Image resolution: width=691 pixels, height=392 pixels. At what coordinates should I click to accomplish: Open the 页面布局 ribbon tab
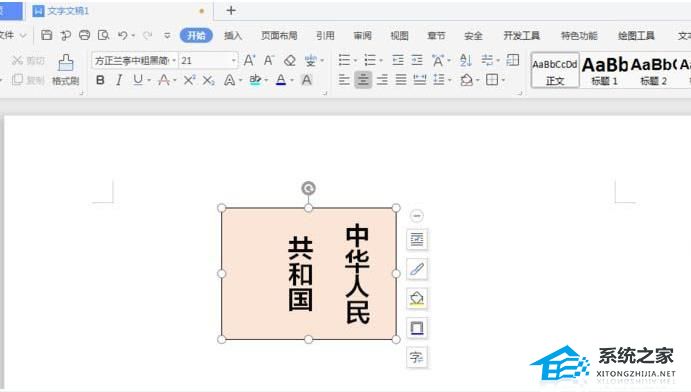(x=279, y=36)
